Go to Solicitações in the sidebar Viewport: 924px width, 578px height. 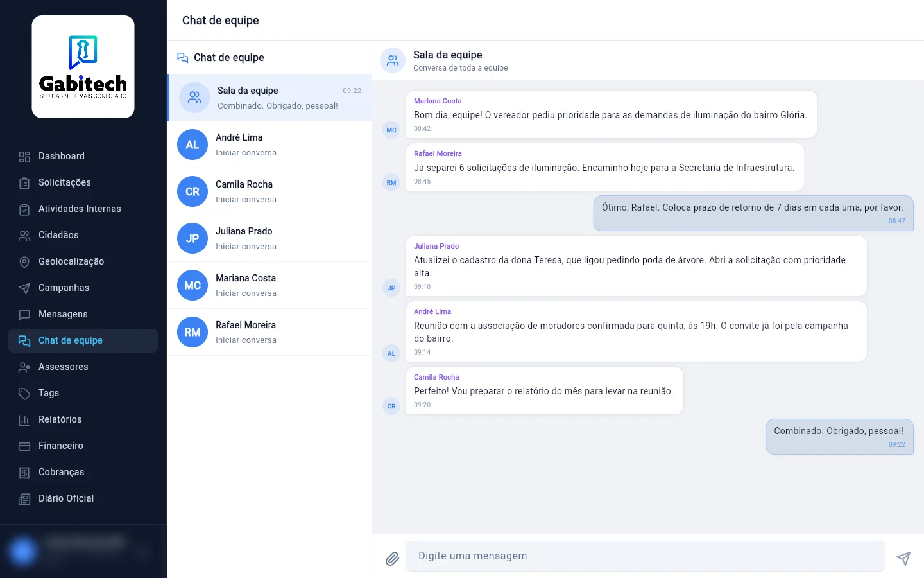[83, 182]
